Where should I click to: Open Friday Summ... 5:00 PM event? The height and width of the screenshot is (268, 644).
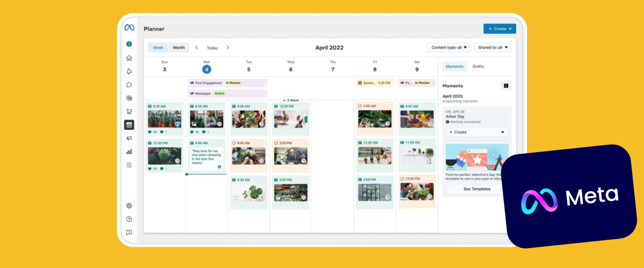[x=375, y=83]
